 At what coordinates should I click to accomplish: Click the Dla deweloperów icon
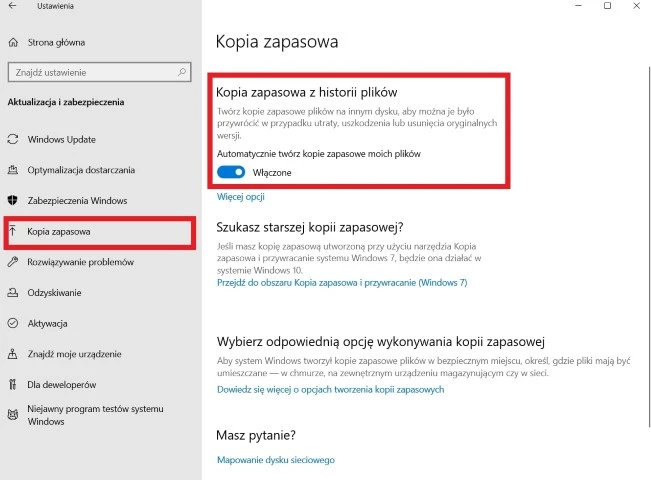tap(13, 384)
